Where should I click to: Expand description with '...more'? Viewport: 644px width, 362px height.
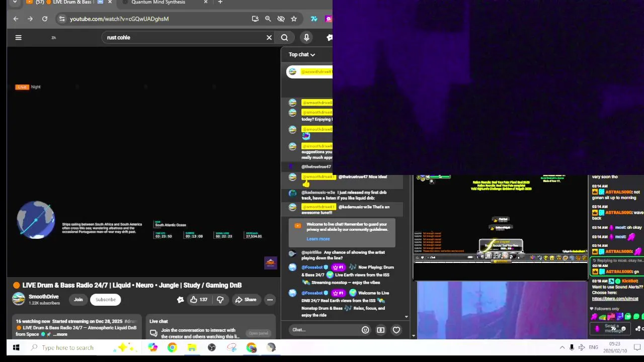(x=60, y=334)
